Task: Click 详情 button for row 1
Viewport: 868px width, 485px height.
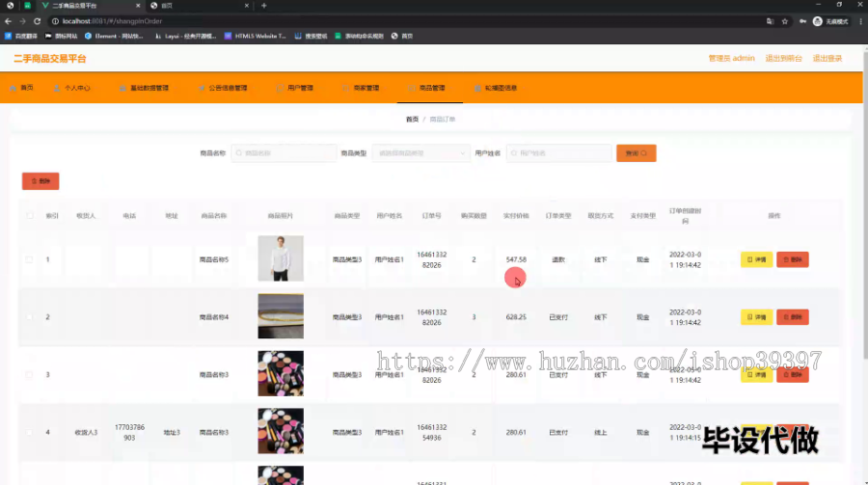Action: pyautogui.click(x=757, y=259)
